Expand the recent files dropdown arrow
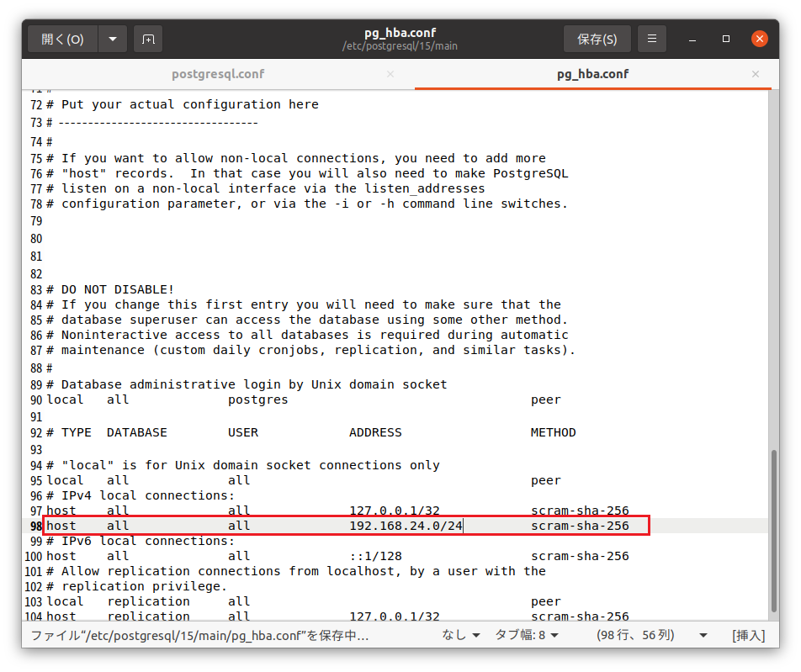This screenshot has width=801, height=672. (113, 39)
